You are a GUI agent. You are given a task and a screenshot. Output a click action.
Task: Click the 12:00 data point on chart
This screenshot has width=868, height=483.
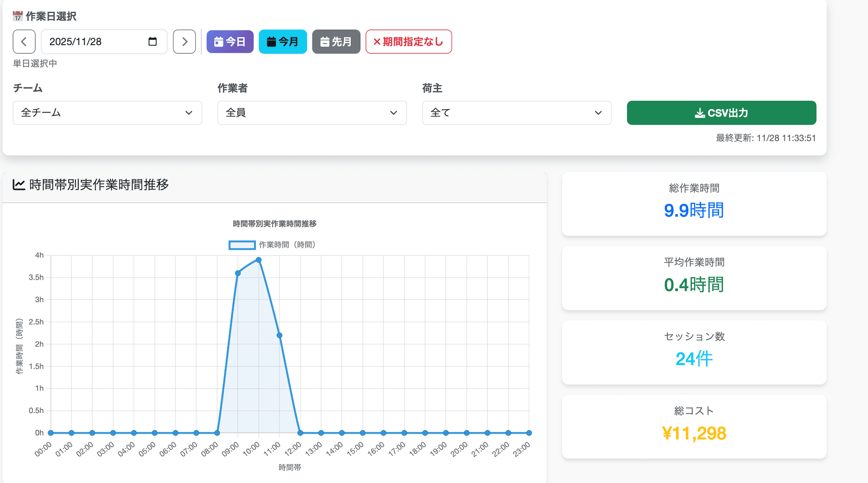(300, 433)
